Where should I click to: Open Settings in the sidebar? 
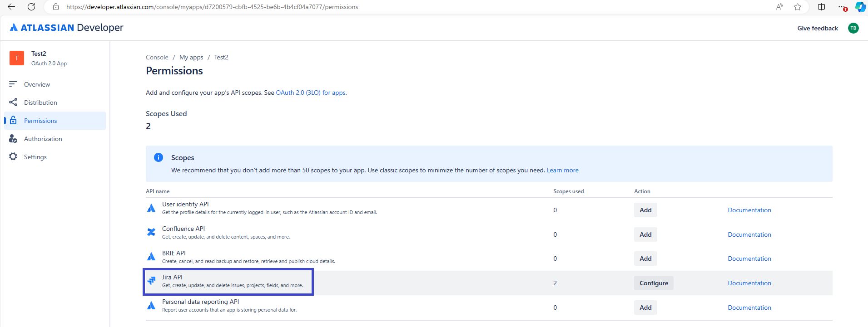pyautogui.click(x=35, y=157)
